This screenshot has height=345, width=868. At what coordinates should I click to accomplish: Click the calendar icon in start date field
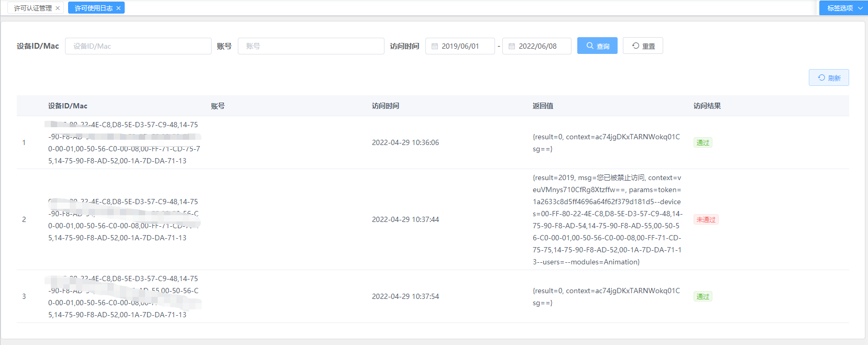click(435, 46)
